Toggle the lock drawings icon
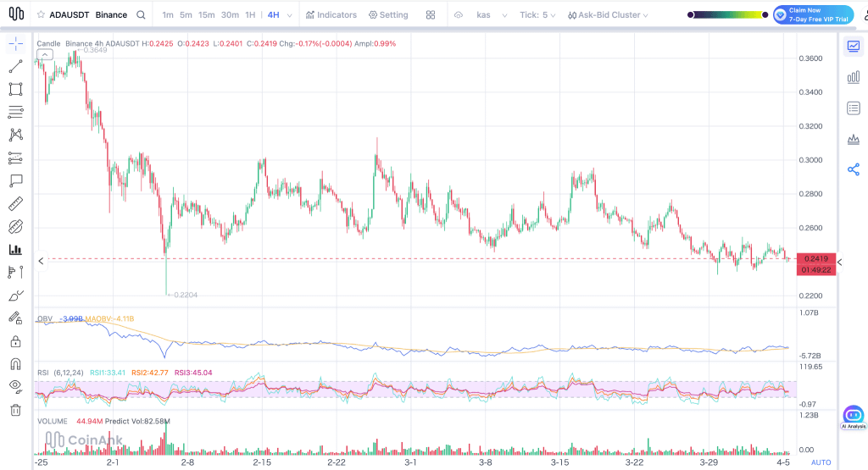 point(15,341)
